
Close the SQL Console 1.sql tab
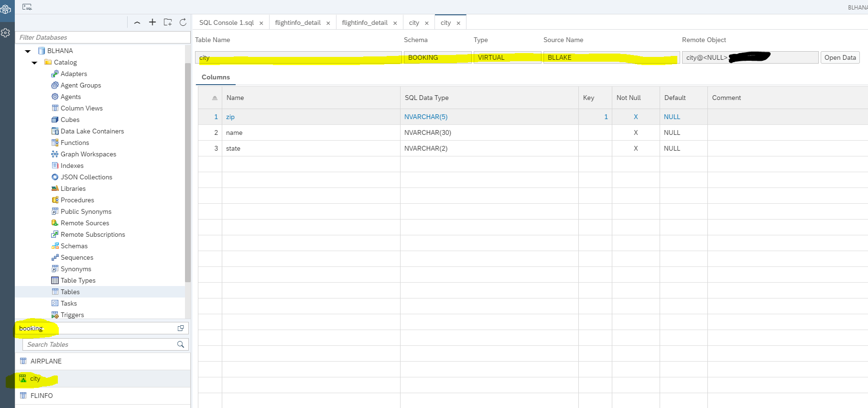[261, 23]
